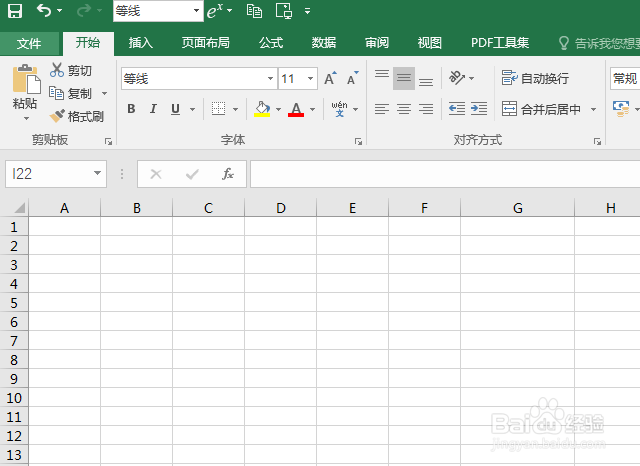This screenshot has width=640, height=466.
Task: Switch to Data (数据) tab
Action: pyautogui.click(x=324, y=43)
